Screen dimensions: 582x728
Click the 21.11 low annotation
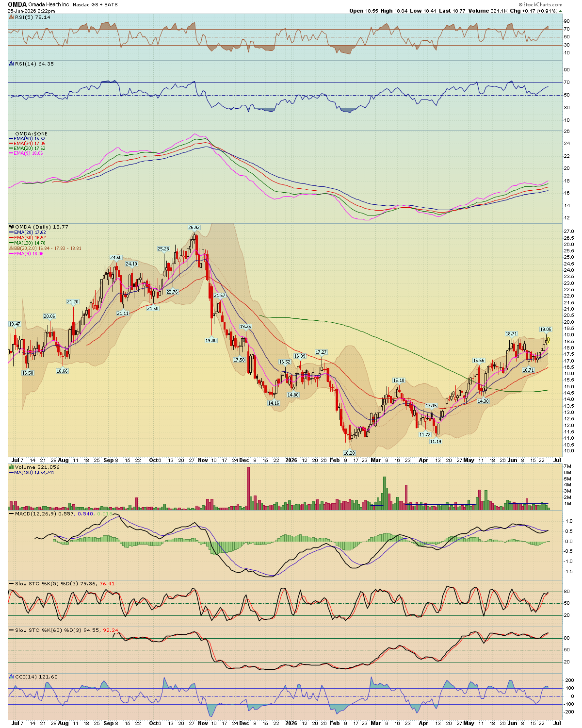[123, 313]
